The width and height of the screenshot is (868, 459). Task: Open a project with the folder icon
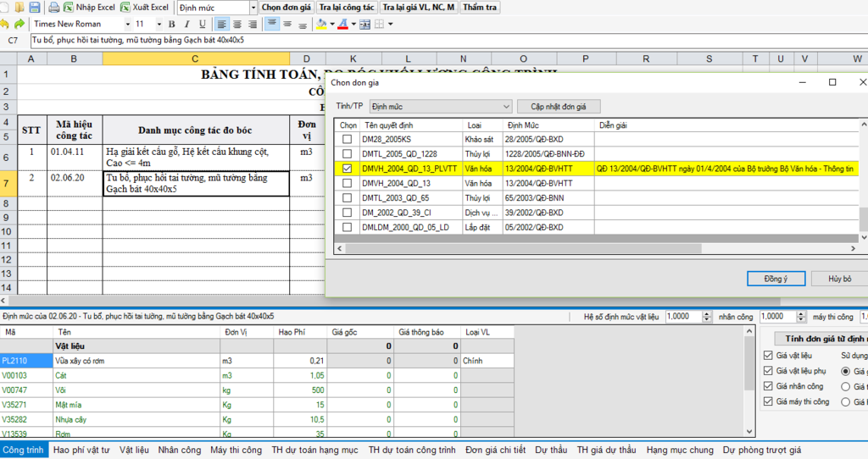[19, 7]
